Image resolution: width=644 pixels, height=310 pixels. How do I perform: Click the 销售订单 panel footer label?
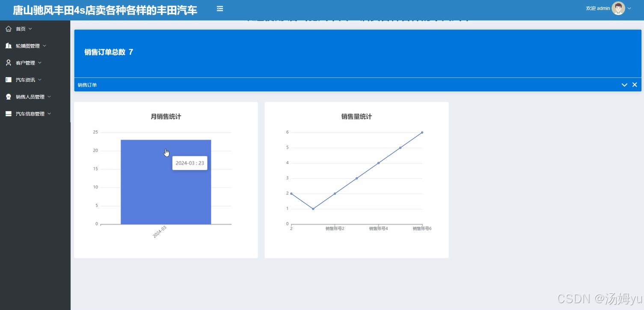(87, 85)
